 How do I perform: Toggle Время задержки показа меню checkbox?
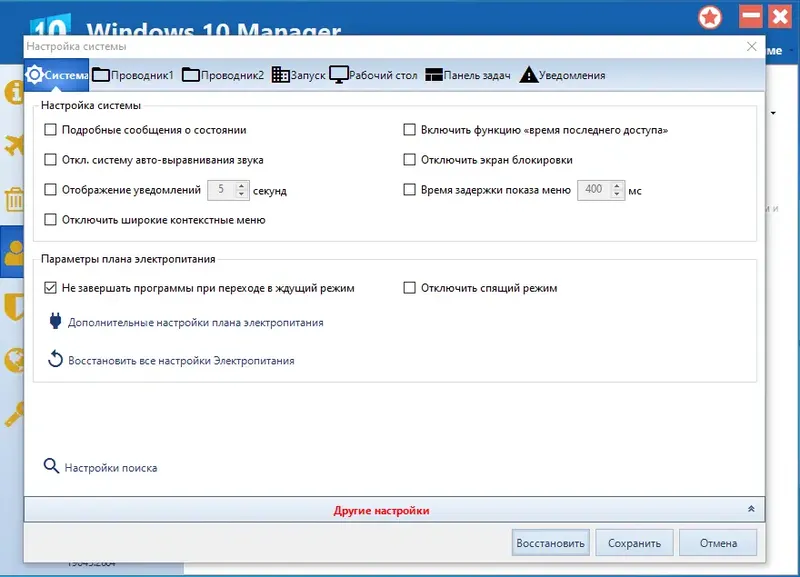click(x=409, y=190)
